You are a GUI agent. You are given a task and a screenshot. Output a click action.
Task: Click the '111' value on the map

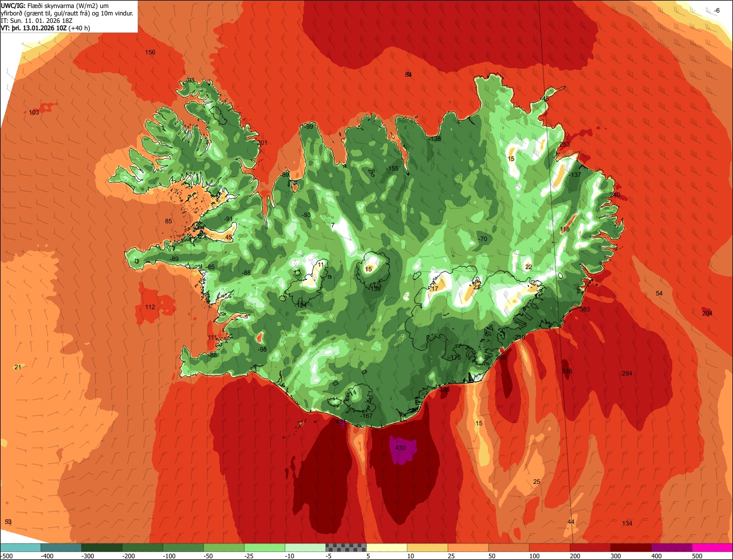(212, 338)
